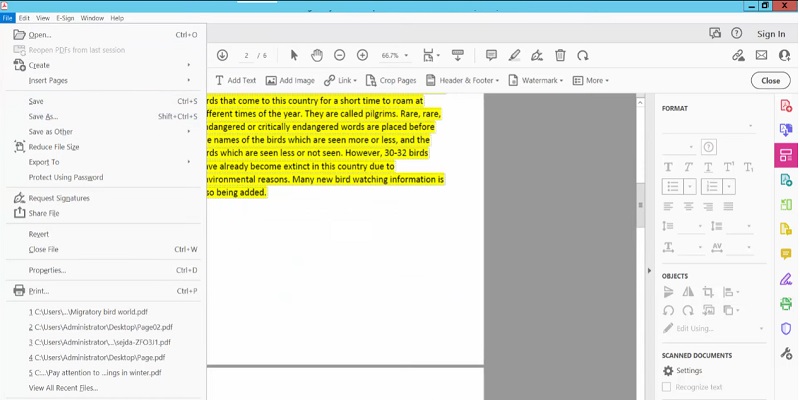Viewport: 800px width, 400px height.
Task: Activate the Hand pan tool
Action: coord(317,55)
